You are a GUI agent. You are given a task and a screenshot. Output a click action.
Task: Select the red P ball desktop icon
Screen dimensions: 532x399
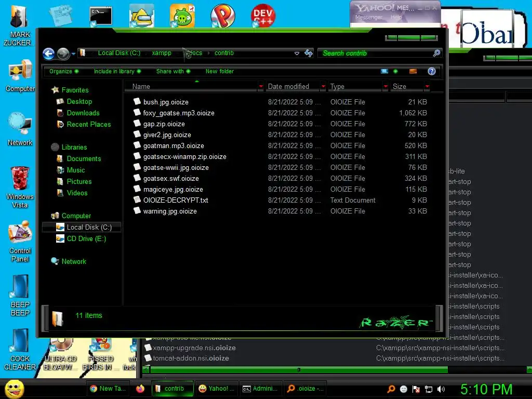click(x=222, y=15)
